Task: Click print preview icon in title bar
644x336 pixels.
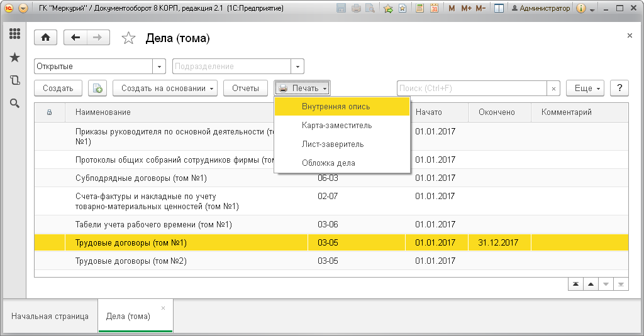Action: pos(370,8)
